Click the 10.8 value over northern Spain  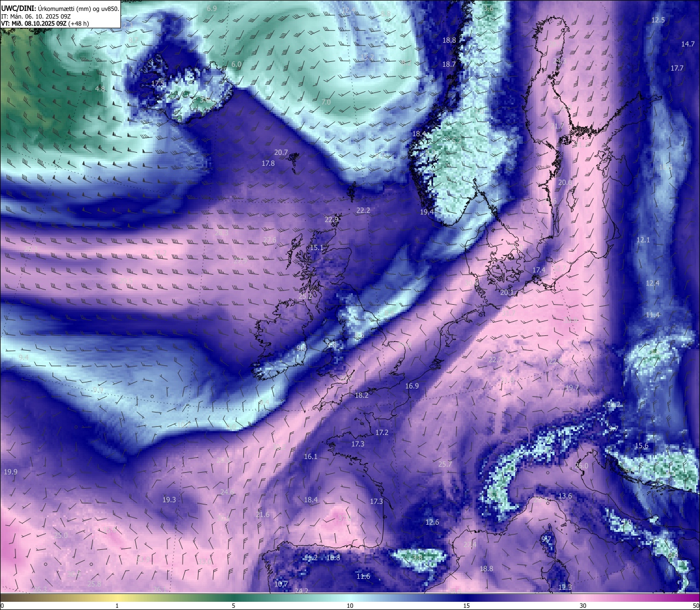(x=333, y=557)
